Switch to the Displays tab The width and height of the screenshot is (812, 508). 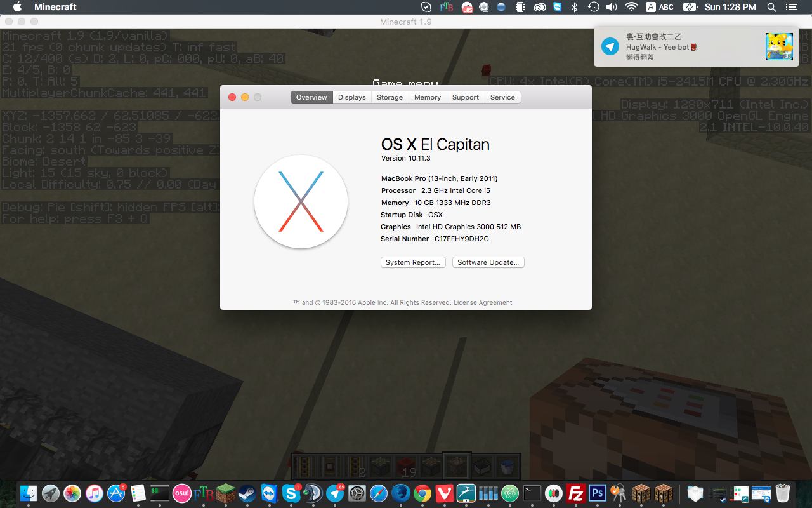point(352,97)
